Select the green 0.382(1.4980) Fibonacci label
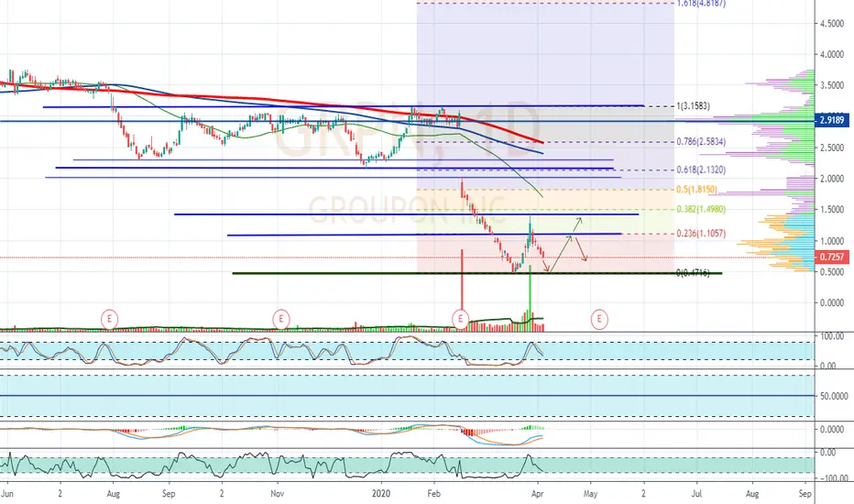Image resolution: width=854 pixels, height=504 pixels. pos(701,209)
